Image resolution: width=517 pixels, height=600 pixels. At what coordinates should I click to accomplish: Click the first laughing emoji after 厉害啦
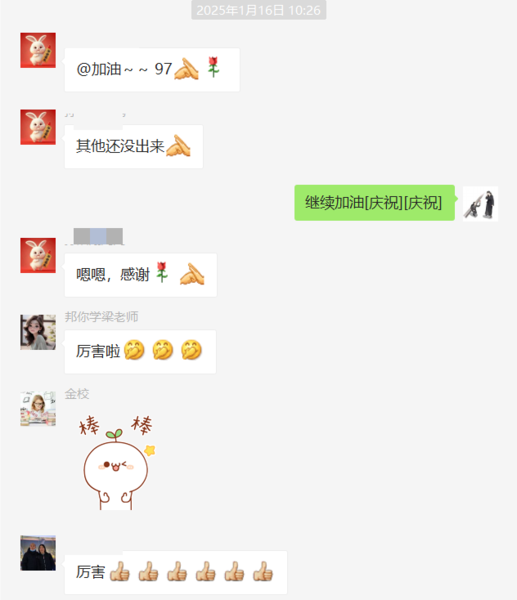tap(134, 350)
